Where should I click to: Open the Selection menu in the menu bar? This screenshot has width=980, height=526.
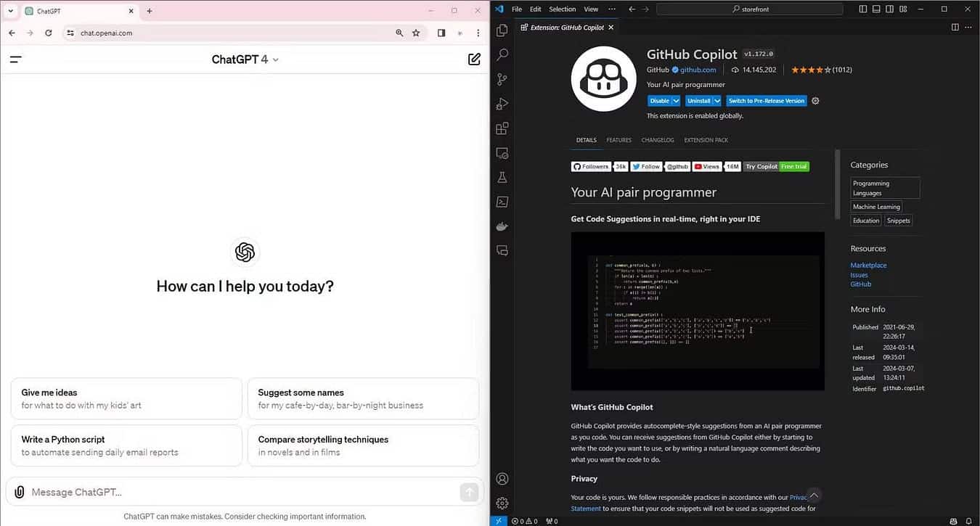(x=562, y=9)
